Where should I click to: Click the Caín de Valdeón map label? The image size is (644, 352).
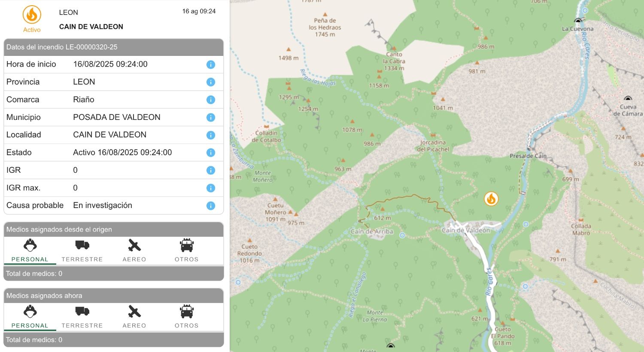coord(466,230)
